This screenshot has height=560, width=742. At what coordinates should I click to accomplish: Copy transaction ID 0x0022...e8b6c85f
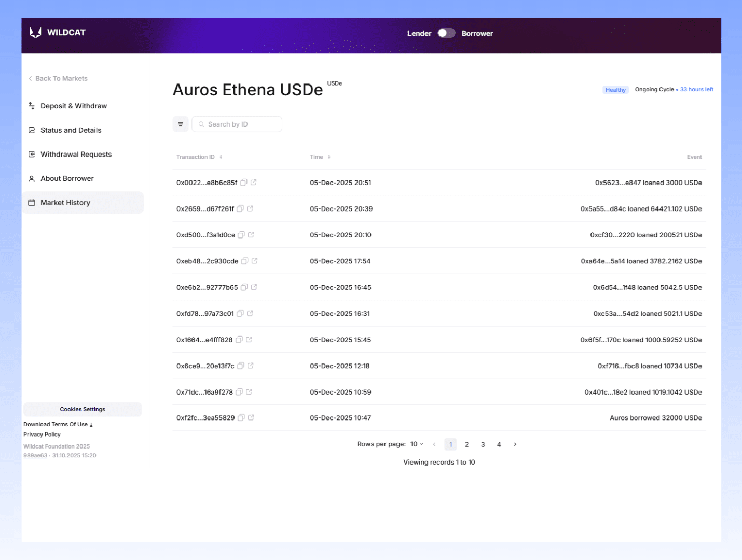coord(243,183)
